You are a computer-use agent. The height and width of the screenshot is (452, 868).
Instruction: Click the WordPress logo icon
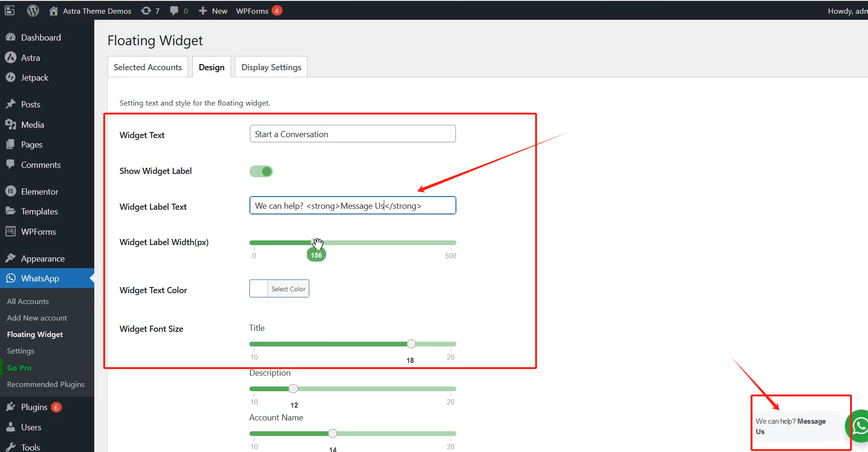click(x=33, y=10)
